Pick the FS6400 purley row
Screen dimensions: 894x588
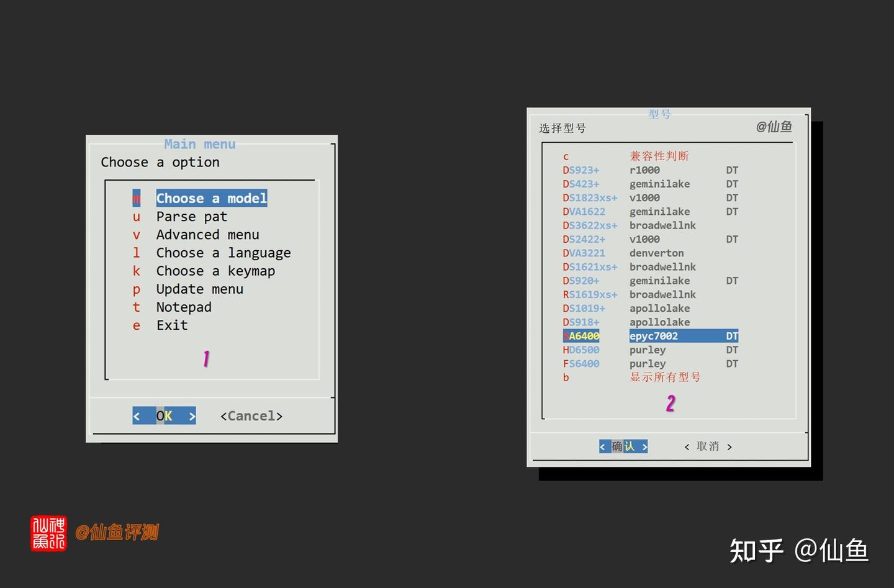click(651, 363)
